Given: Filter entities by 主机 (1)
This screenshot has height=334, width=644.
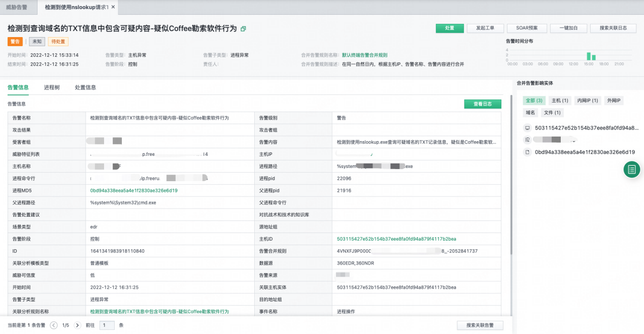Looking at the screenshot, I should tap(560, 101).
